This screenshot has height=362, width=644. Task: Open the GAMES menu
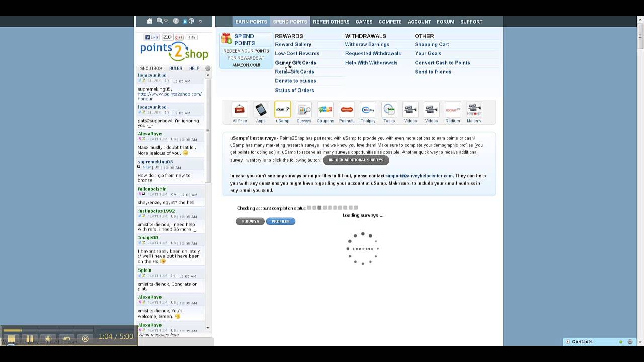click(364, 22)
